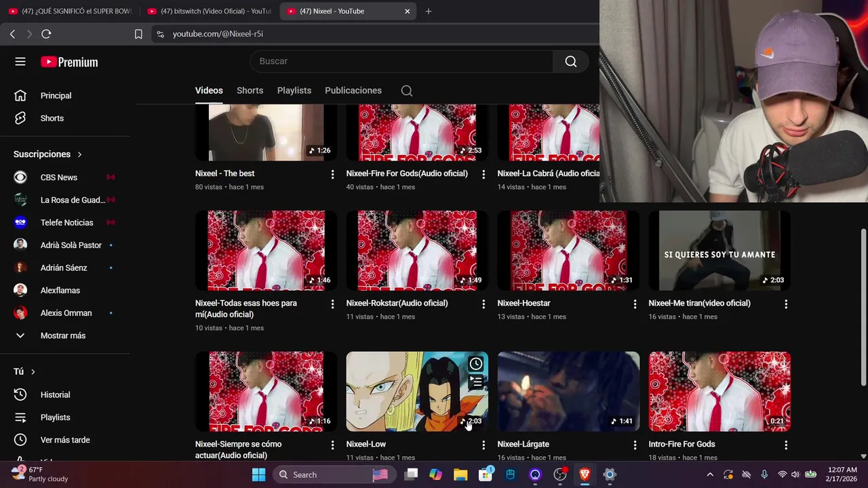Open options menu for Intro-Fire For Gods

[786, 445]
